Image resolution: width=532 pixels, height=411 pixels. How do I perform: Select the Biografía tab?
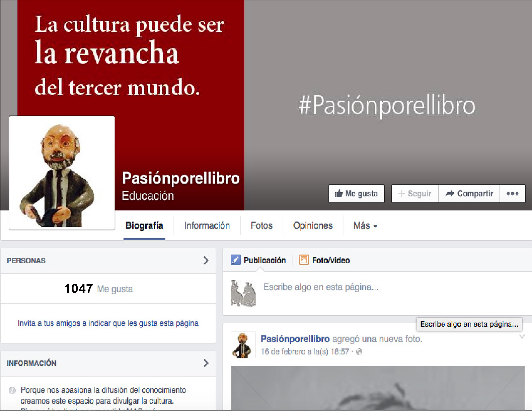tap(144, 226)
